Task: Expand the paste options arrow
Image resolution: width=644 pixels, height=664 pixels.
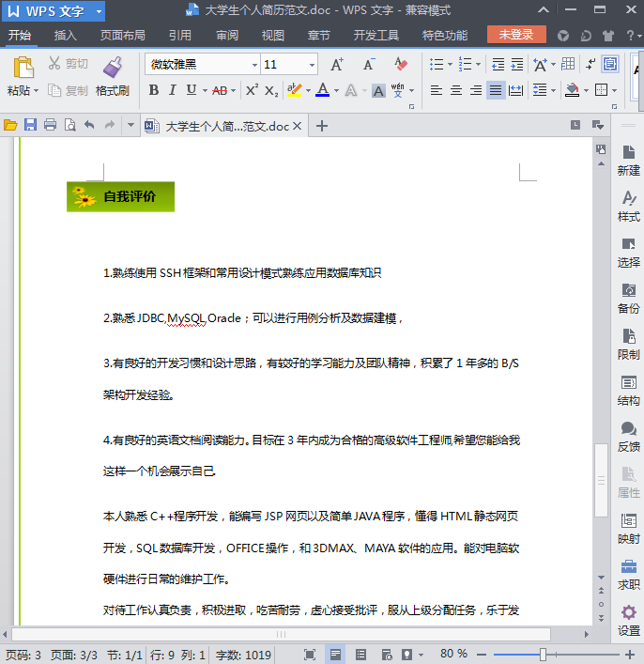Action: coord(36,90)
